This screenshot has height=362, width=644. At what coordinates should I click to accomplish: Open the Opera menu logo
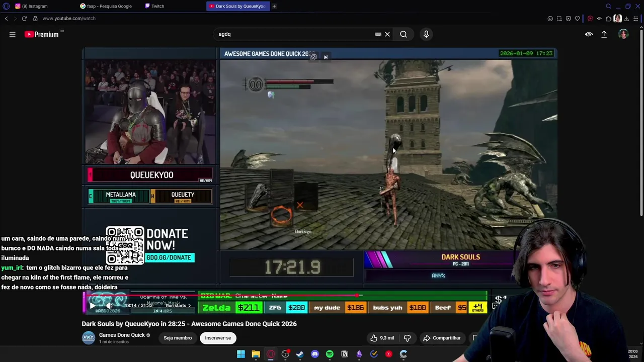pos(6,6)
